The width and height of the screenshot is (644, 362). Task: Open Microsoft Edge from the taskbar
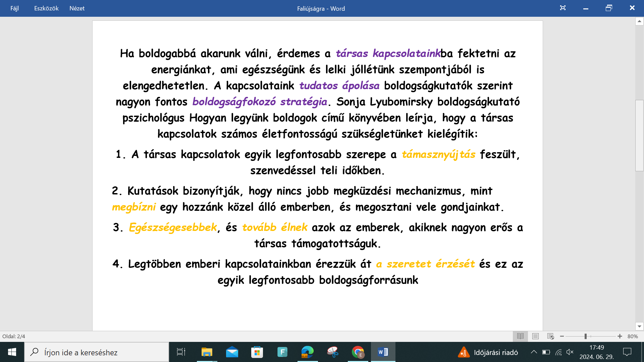pyautogui.click(x=307, y=352)
